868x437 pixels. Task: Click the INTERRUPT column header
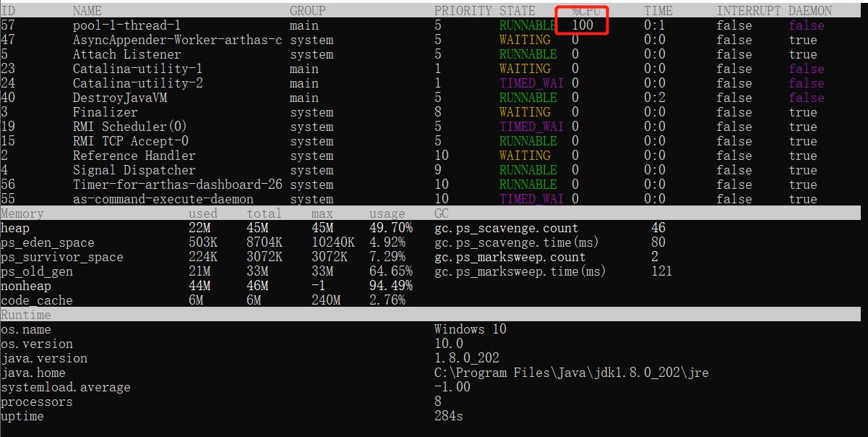(x=749, y=11)
